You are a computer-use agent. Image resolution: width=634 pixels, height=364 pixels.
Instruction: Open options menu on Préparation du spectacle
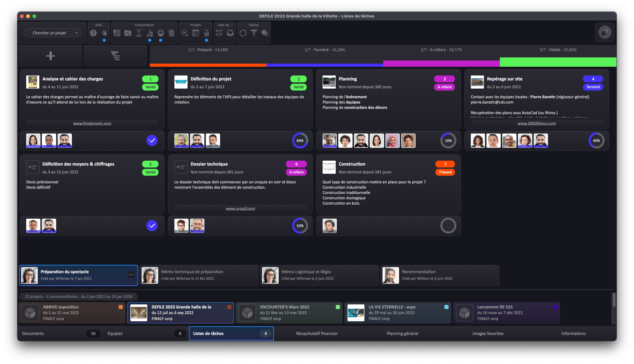click(x=131, y=275)
